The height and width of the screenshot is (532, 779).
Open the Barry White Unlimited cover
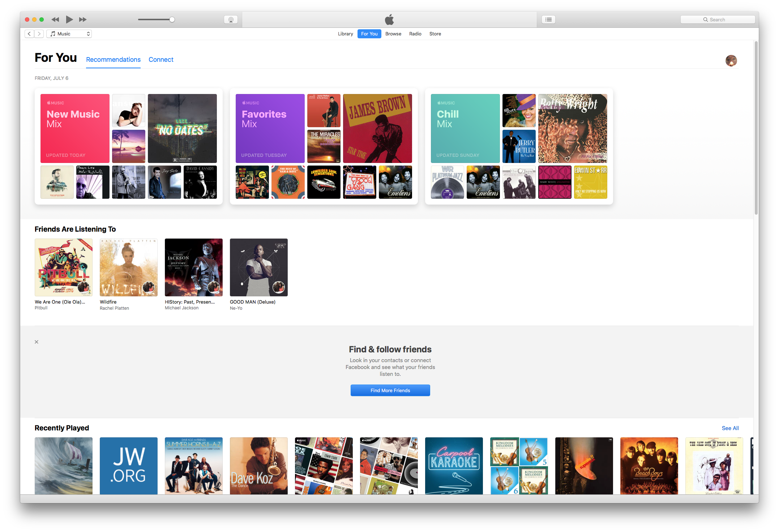[555, 182]
